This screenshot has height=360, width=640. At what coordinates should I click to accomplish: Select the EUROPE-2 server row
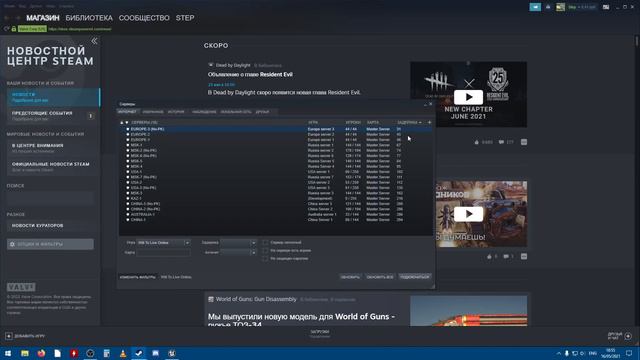(275, 134)
